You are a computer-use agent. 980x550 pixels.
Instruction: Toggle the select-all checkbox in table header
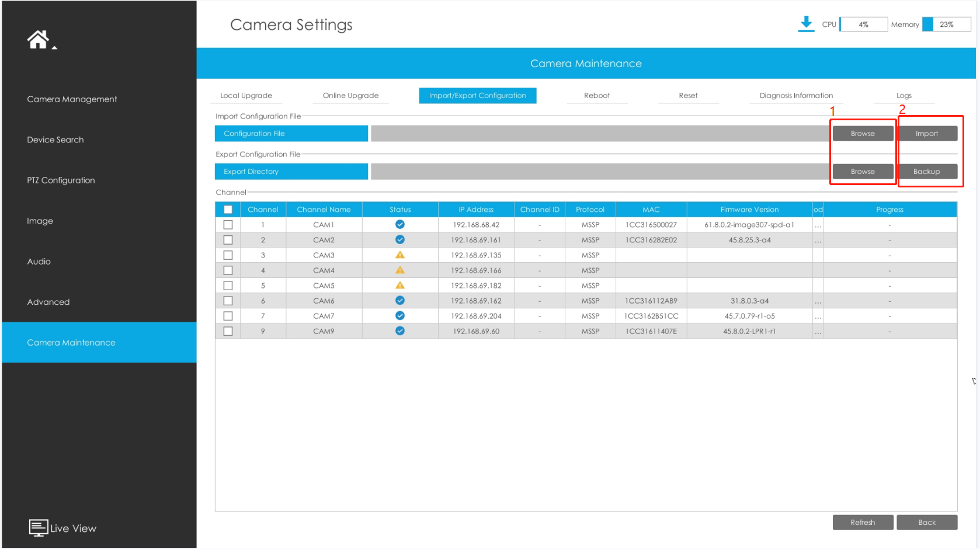pyautogui.click(x=228, y=210)
